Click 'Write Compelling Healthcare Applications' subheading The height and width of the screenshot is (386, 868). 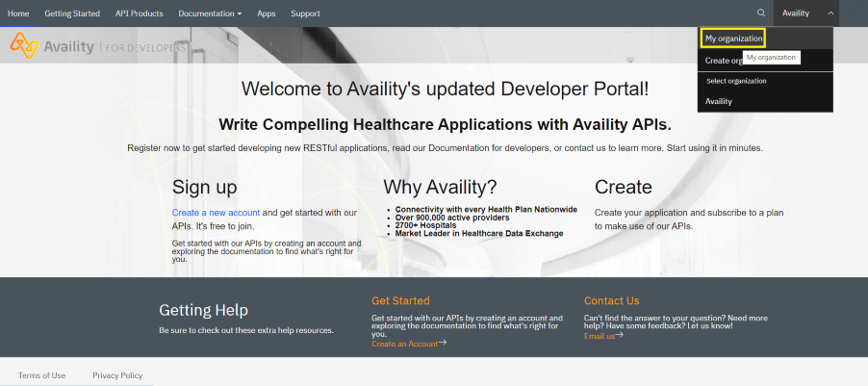[x=446, y=124]
